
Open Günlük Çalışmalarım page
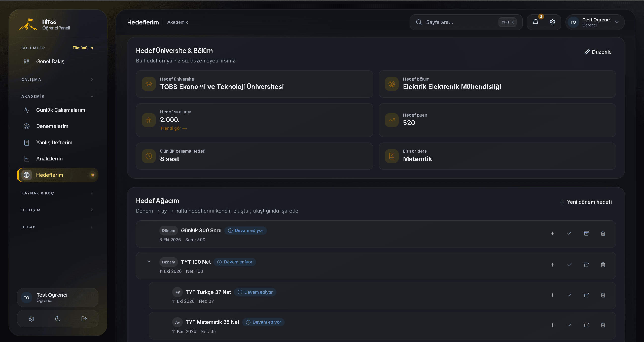(58, 110)
